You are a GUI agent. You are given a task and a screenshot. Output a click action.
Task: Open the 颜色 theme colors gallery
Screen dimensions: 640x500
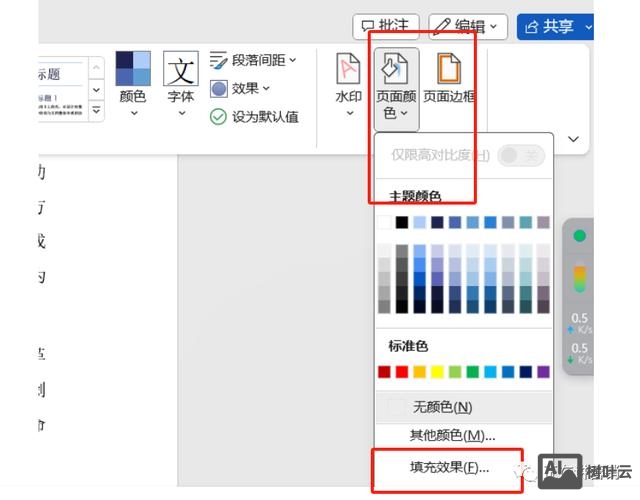coord(133,84)
